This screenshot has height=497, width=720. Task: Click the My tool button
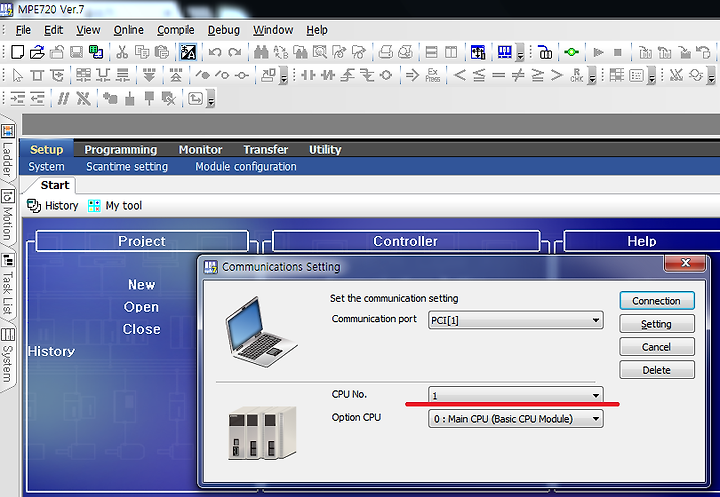coord(115,205)
